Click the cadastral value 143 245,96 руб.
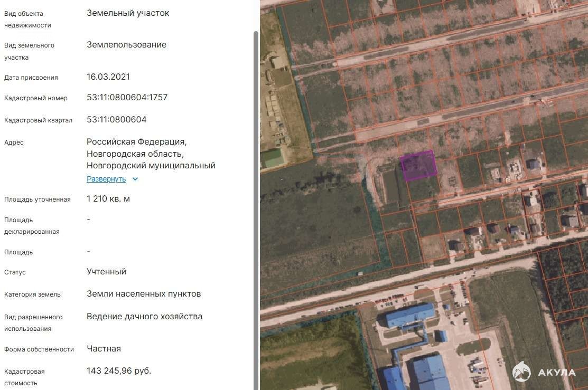This screenshot has width=588, height=390. (119, 371)
